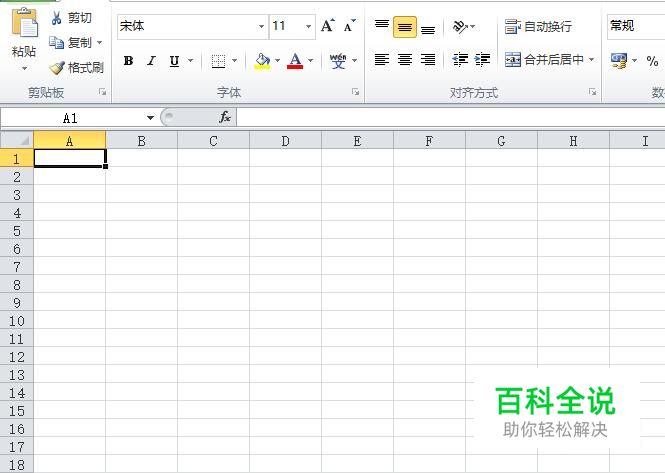Viewport: 665px width, 473px height.
Task: Click cell A1
Action: point(70,158)
